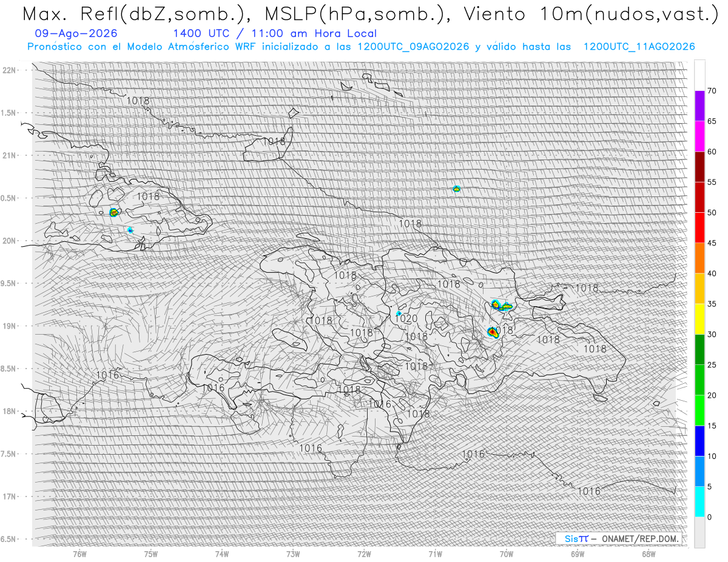The height and width of the screenshot is (562, 728).
Task: Select the medium green 20–25 dBZ band
Action: tap(699, 380)
